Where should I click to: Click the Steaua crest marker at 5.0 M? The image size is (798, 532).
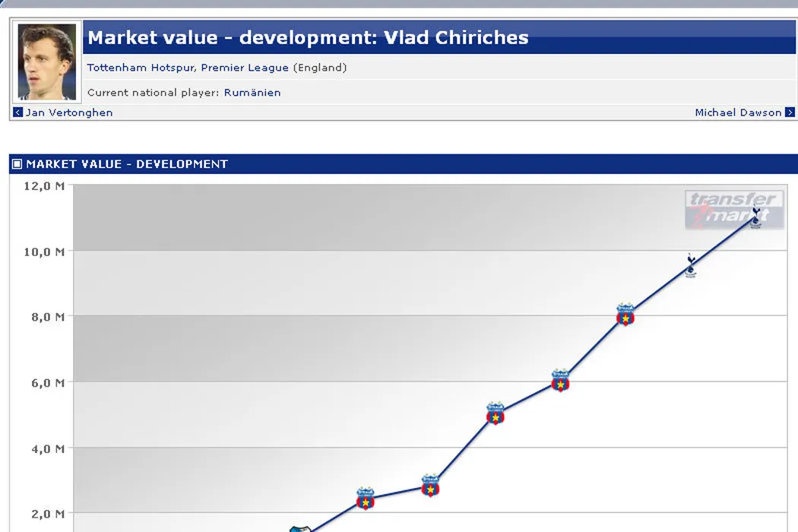pyautogui.click(x=496, y=413)
